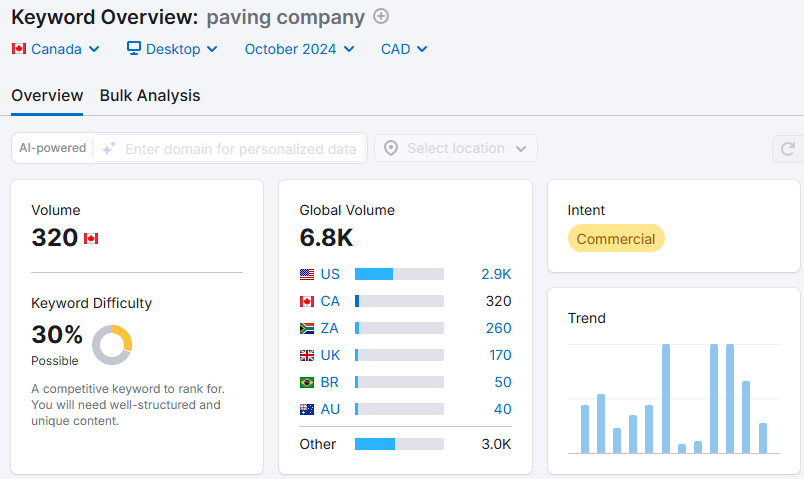The height and width of the screenshot is (479, 804).
Task: Switch to the Overview tab
Action: click(47, 95)
